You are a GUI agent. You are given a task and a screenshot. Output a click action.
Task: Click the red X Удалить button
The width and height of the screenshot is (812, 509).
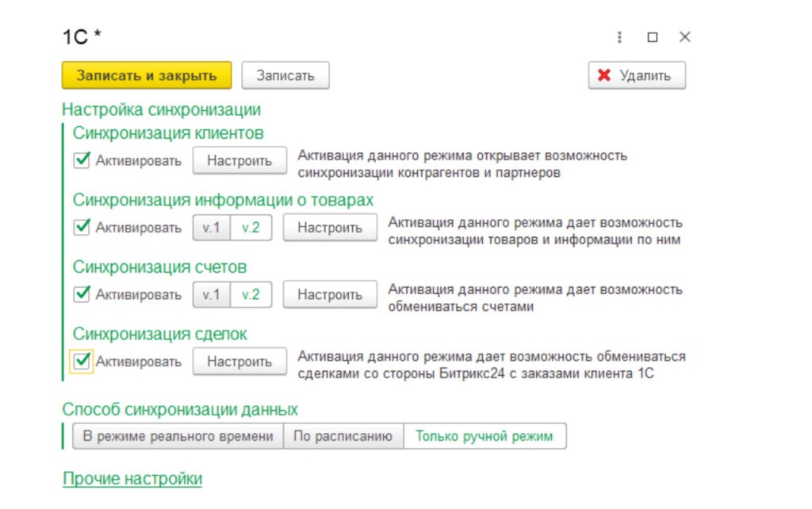click(636, 75)
